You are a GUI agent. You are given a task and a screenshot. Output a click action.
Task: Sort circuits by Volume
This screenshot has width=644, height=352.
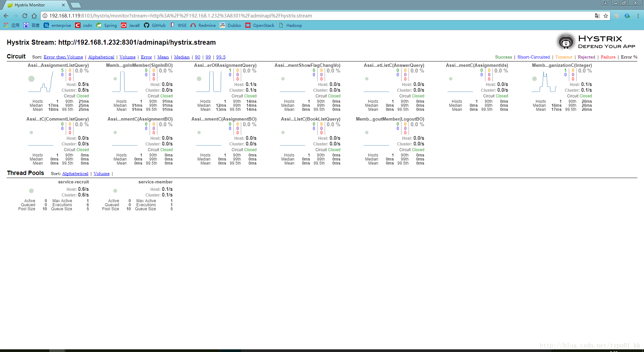pyautogui.click(x=127, y=57)
